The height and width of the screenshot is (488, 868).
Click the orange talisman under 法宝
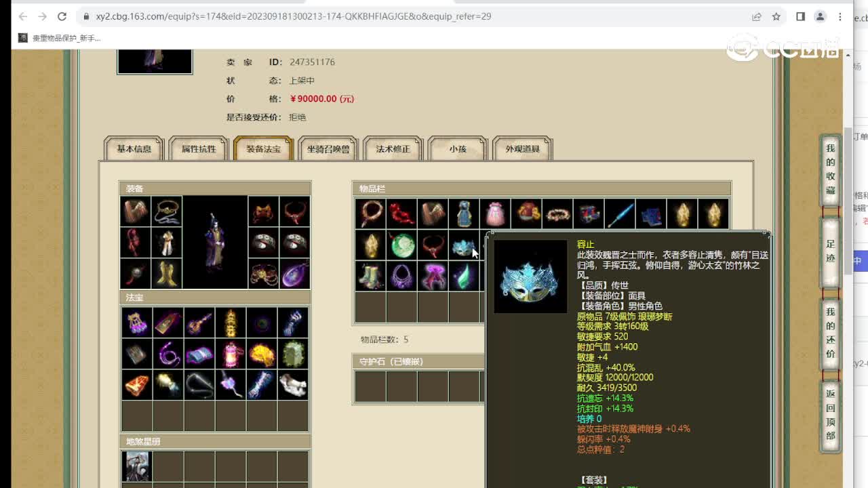pyautogui.click(x=137, y=385)
